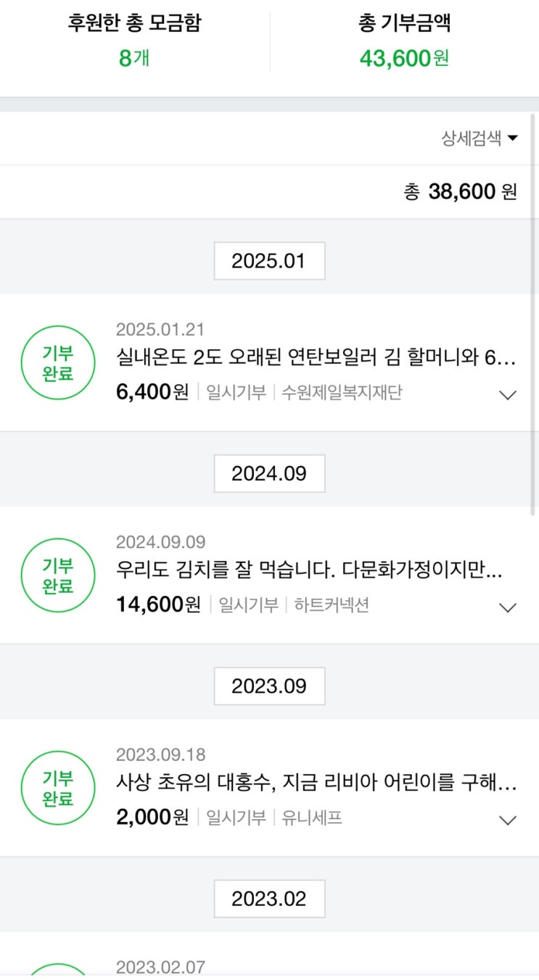Image resolution: width=539 pixels, height=980 pixels.
Task: Select the 2023.09 month label
Action: 269,686
